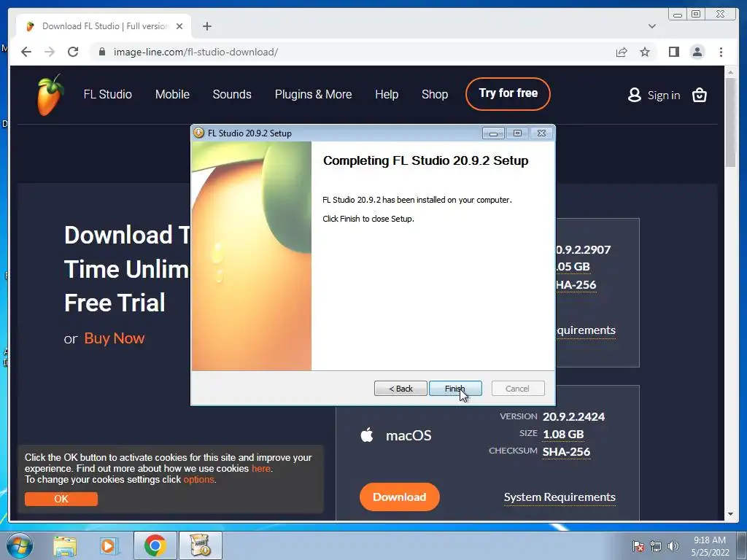747x560 pixels.
Task: Open Plugins & More menu
Action: point(314,94)
